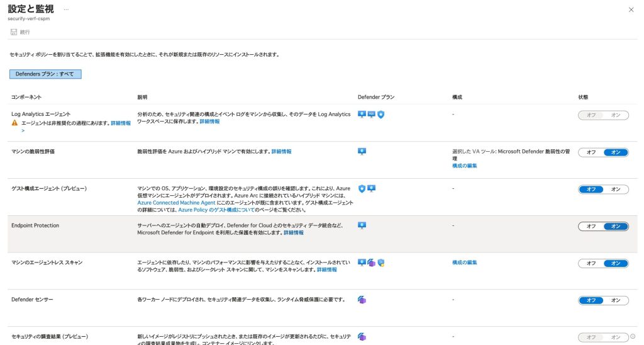Screen dimensions: 644x345
Task: Close the 設定と監視 pane
Action: (x=631, y=9)
